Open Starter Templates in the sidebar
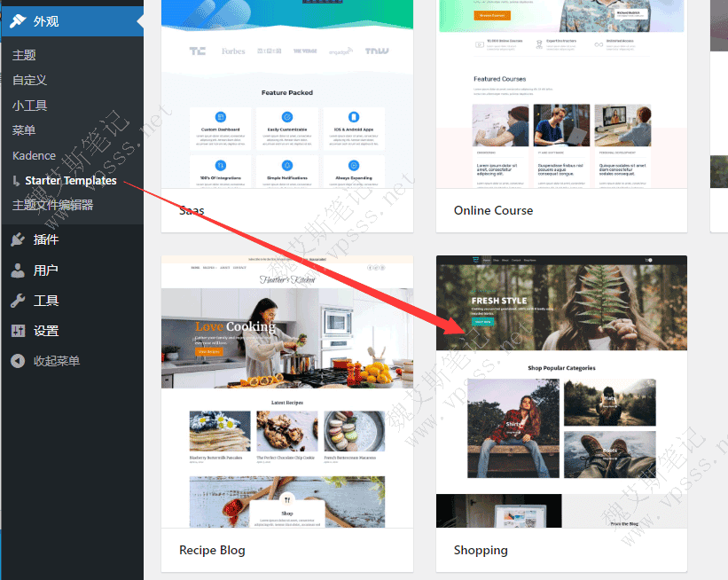The height and width of the screenshot is (580, 728). coord(71,180)
